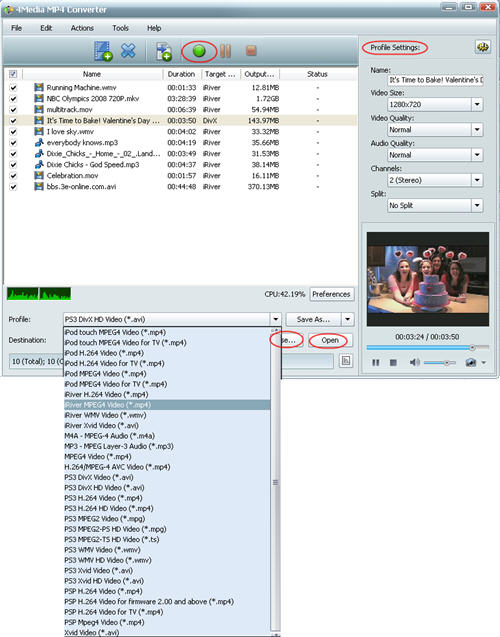The height and width of the screenshot is (637, 500).
Task: Uncheck everybody knows.mp3 checkbox
Action: 13,143
